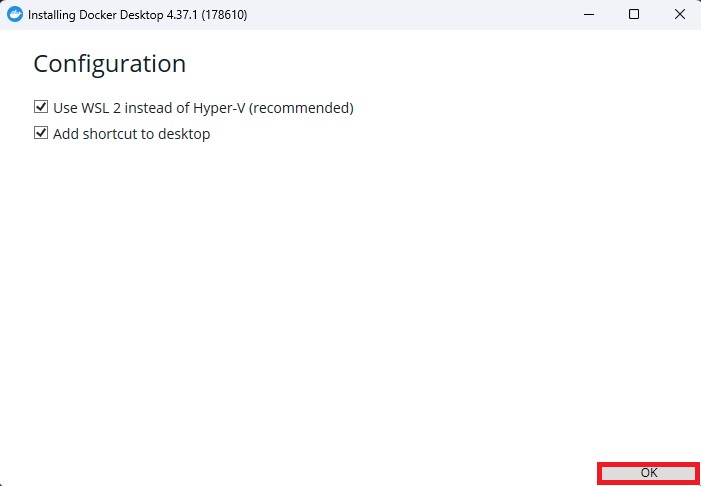The image size is (701, 486).
Task: Maximize the Docker Desktop installer window
Action: (x=633, y=15)
